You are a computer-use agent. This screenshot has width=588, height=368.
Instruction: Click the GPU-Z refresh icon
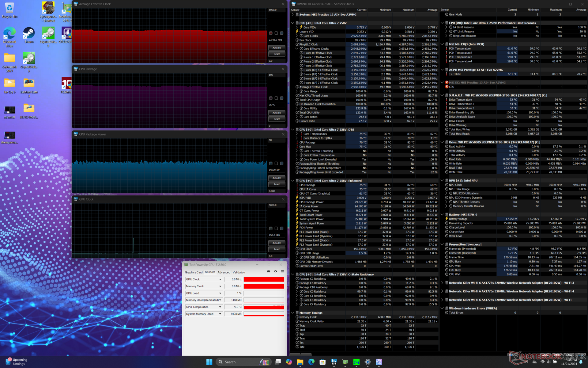pyautogui.click(x=275, y=271)
